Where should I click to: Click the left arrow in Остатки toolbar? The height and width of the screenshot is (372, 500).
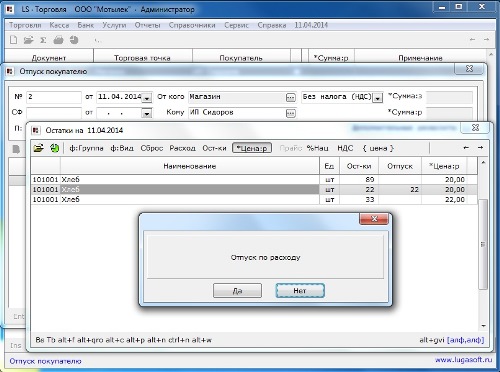[466, 147]
